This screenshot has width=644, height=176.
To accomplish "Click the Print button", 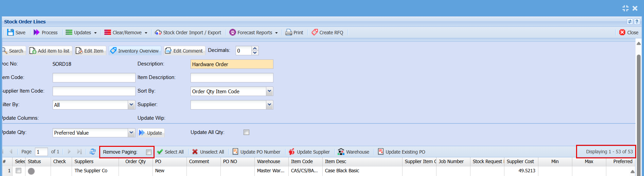I will tap(294, 32).
